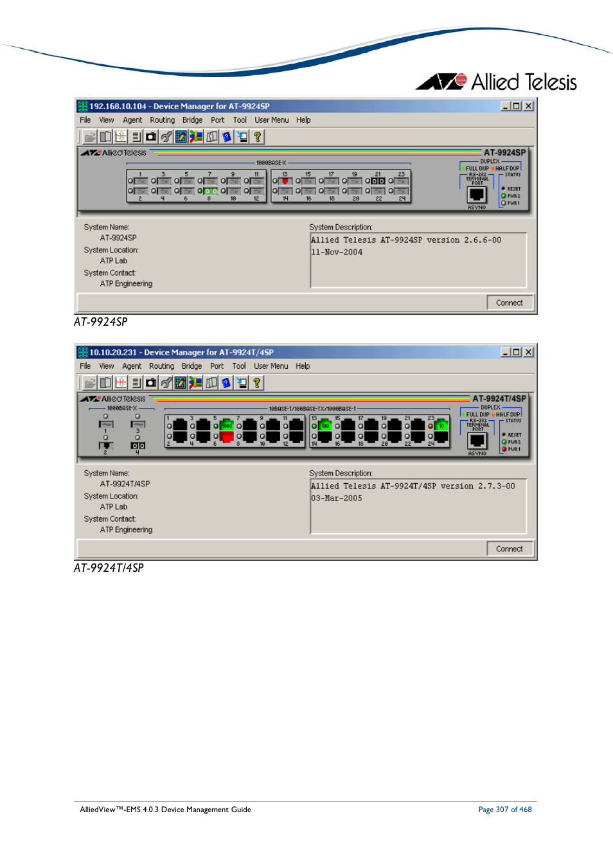The image size is (613, 868).
Task: Open the Agent menu in AT-9924SP window
Action: [132, 120]
